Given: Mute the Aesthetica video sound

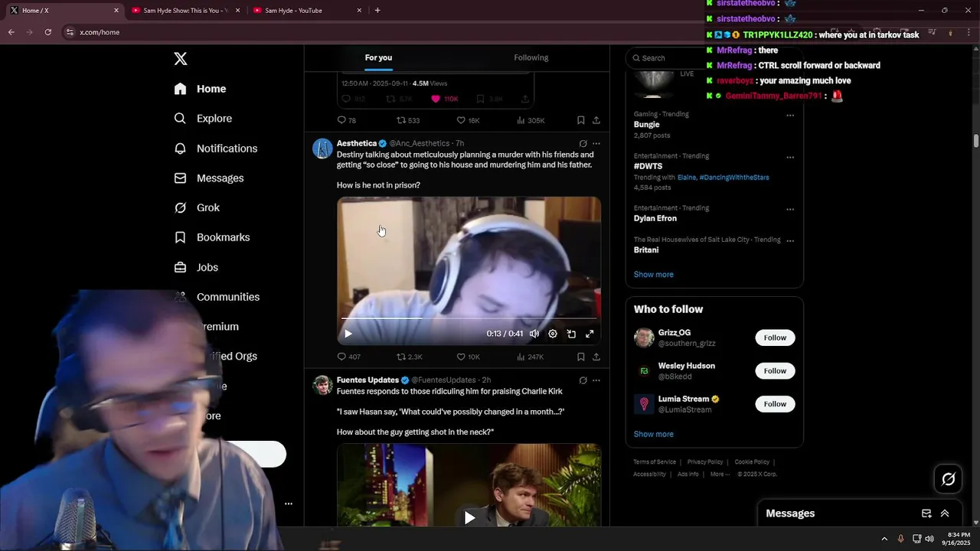Looking at the screenshot, I should (x=534, y=334).
